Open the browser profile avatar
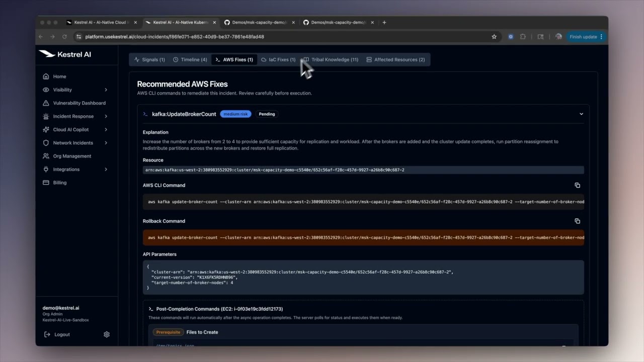The height and width of the screenshot is (362, 644). pyautogui.click(x=558, y=37)
